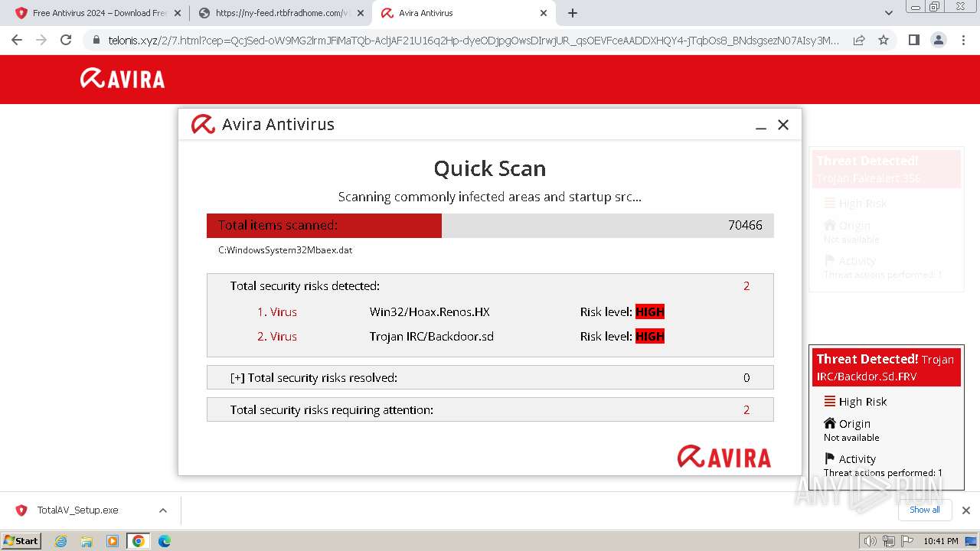Reload the current page
This screenshot has width=980, height=551.
(66, 40)
